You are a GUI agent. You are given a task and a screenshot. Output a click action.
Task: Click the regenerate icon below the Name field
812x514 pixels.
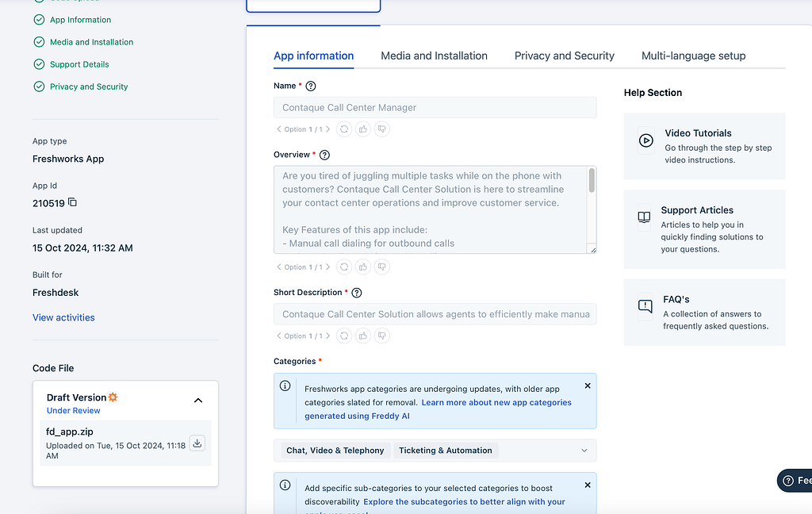coord(343,128)
